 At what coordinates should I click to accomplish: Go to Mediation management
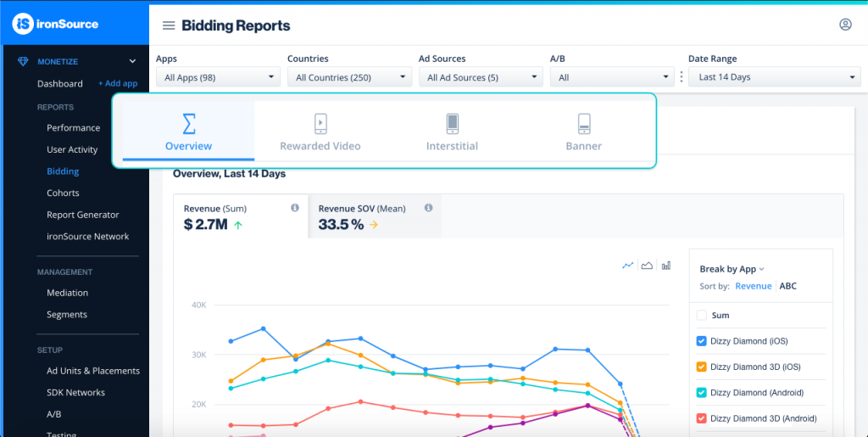click(67, 293)
